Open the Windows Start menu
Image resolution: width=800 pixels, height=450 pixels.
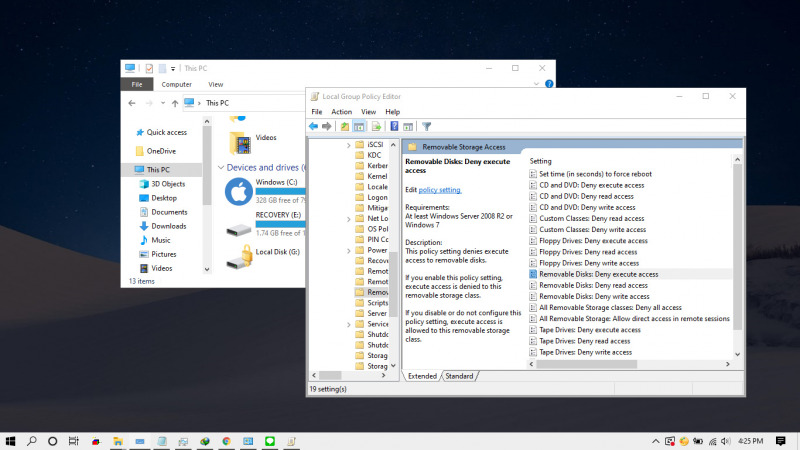tap(10, 441)
